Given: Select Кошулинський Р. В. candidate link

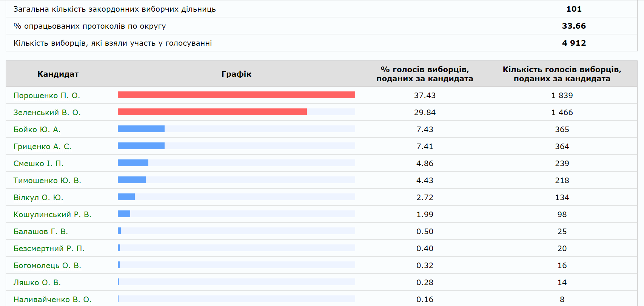Looking at the screenshot, I should tap(52, 215).
